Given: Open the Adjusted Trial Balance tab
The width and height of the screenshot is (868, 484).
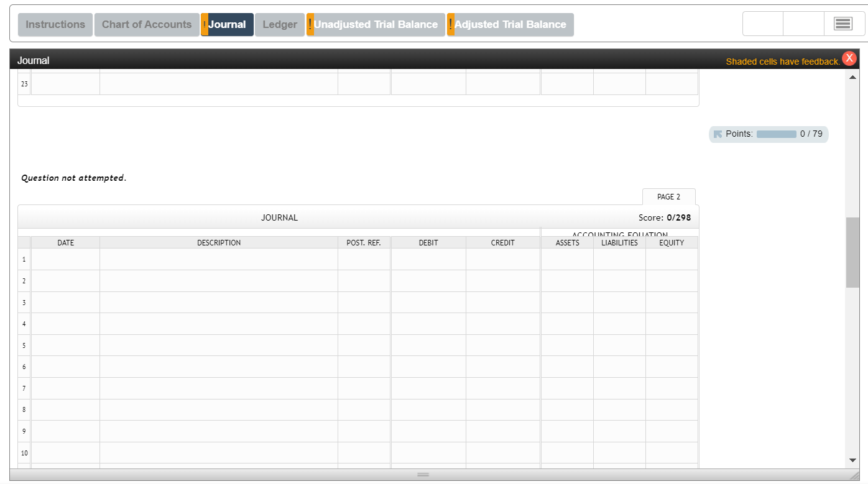Looking at the screenshot, I should pyautogui.click(x=510, y=25).
